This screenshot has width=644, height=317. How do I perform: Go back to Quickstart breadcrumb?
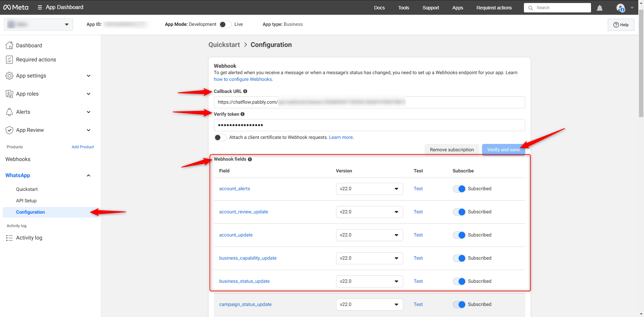[224, 45]
